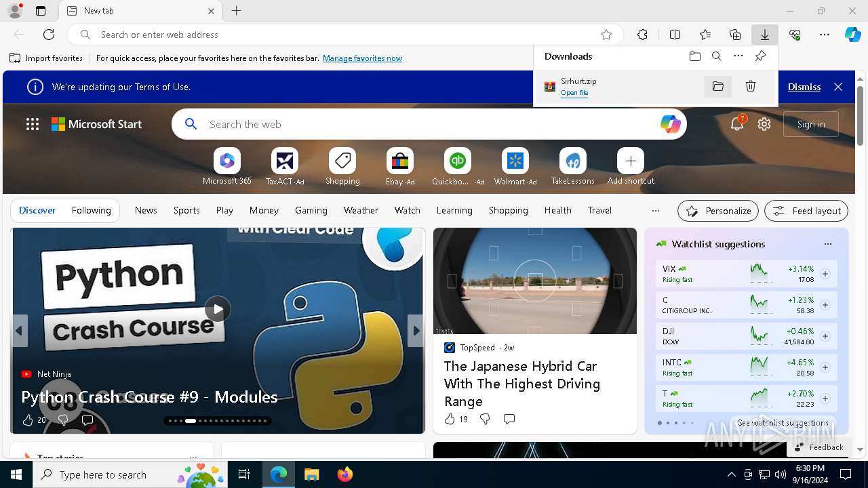868x488 pixels.
Task: Click the Search the web field
Action: click(x=429, y=124)
